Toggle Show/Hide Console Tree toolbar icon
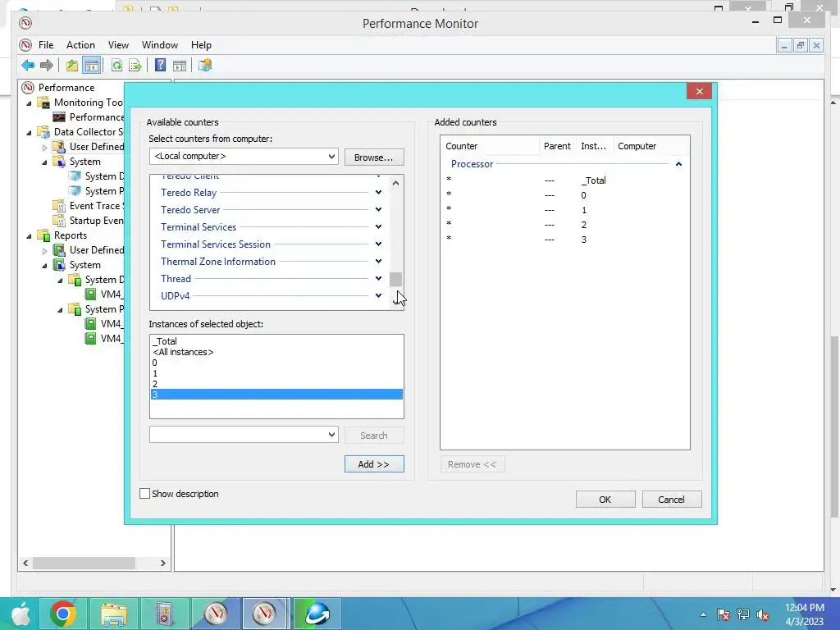Image resolution: width=840 pixels, height=630 pixels. pos(92,66)
